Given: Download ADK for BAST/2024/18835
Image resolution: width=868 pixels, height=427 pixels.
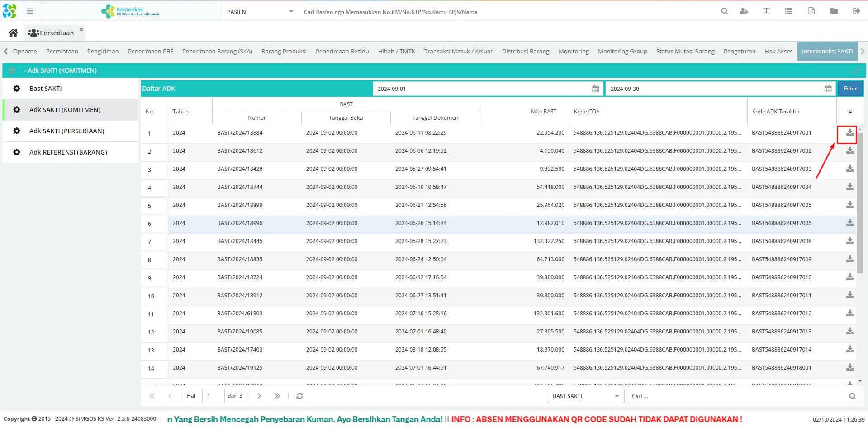Looking at the screenshot, I should [x=850, y=259].
